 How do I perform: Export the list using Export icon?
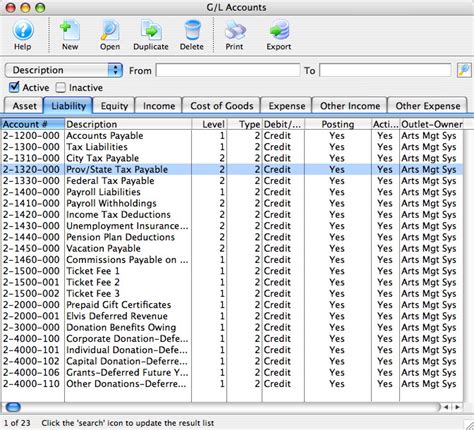click(x=279, y=30)
